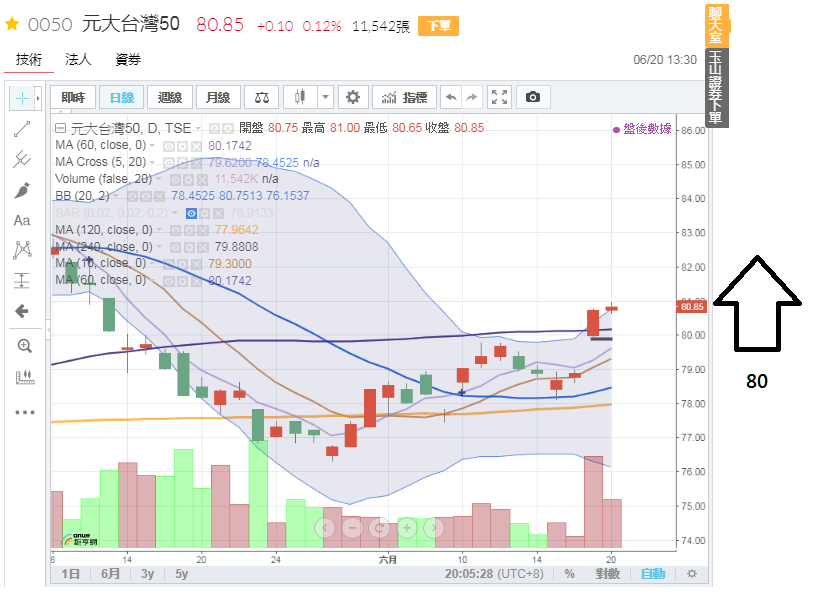
Task: Enter fullscreen chart mode
Action: point(499,97)
